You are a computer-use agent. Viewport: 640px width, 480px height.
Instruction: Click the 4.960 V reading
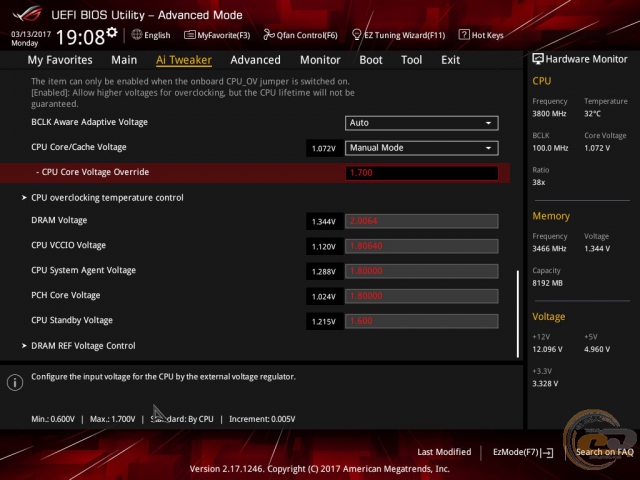(x=597, y=349)
